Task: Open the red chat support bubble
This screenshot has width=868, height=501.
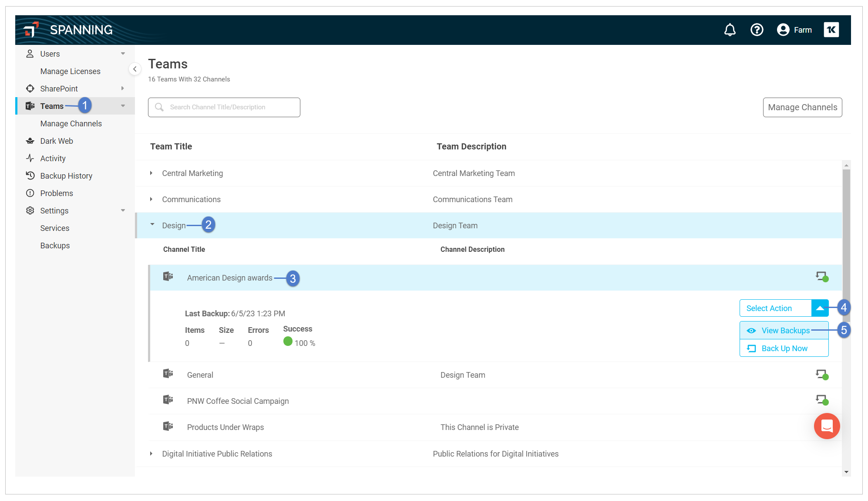Action: pyautogui.click(x=827, y=426)
